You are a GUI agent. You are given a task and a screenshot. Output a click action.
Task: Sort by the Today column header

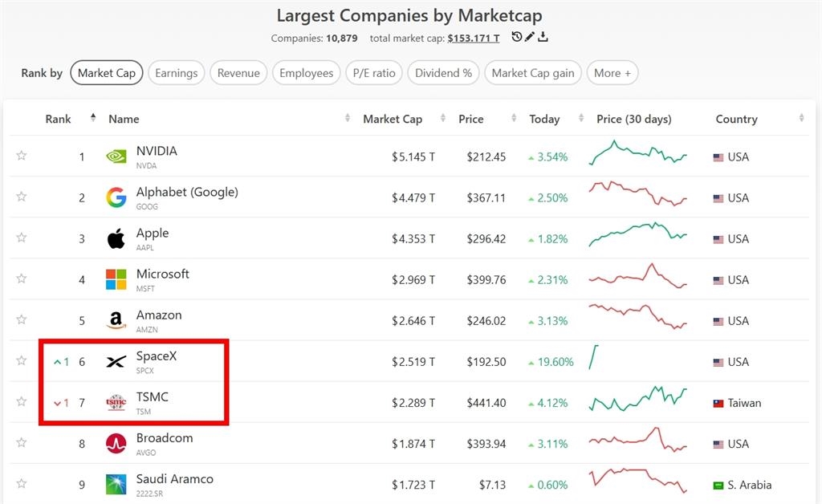click(544, 119)
